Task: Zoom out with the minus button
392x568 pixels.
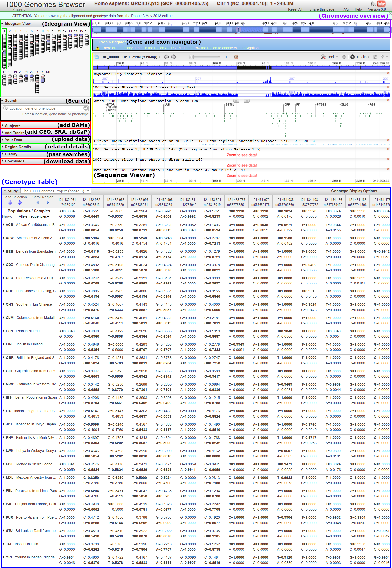Action: pyautogui.click(x=184, y=57)
